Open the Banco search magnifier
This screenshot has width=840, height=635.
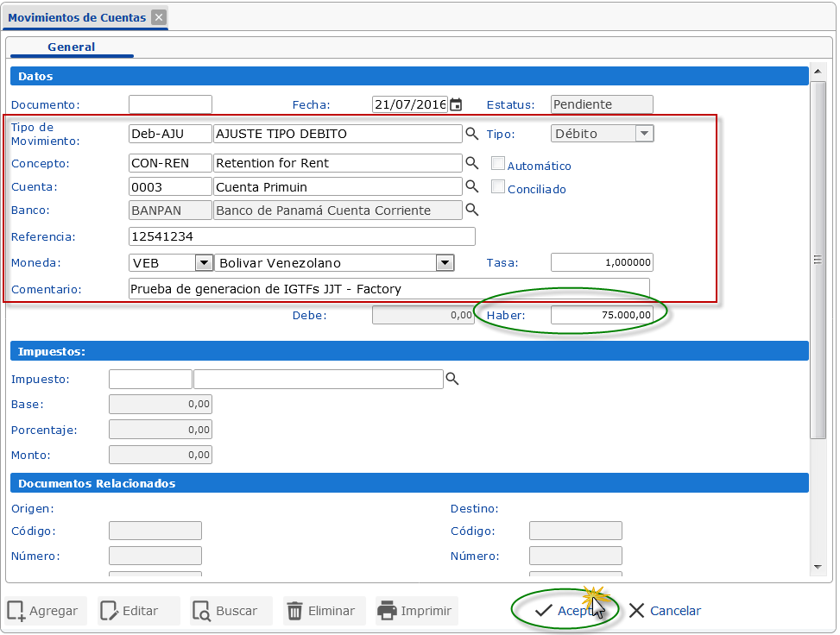point(472,209)
